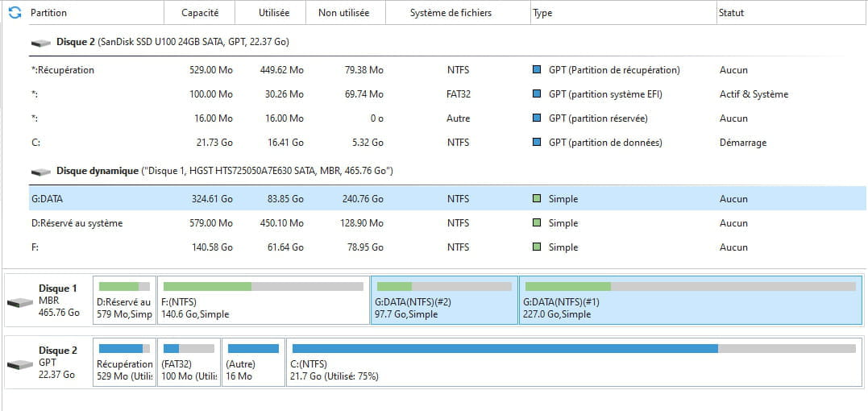Select G:DATA(NTFS)(#1) 227.0 Go block
The height and width of the screenshot is (411, 868).
pos(691,301)
